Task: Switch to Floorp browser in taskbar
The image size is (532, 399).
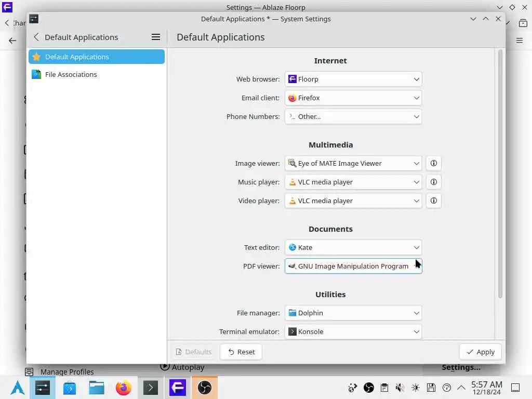Action: tap(178, 388)
